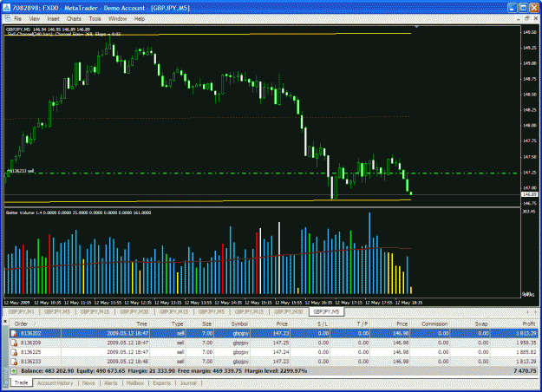This screenshot has height=392, width=542.
Task: Sort orders by the Symbol column header
Action: [x=232, y=323]
